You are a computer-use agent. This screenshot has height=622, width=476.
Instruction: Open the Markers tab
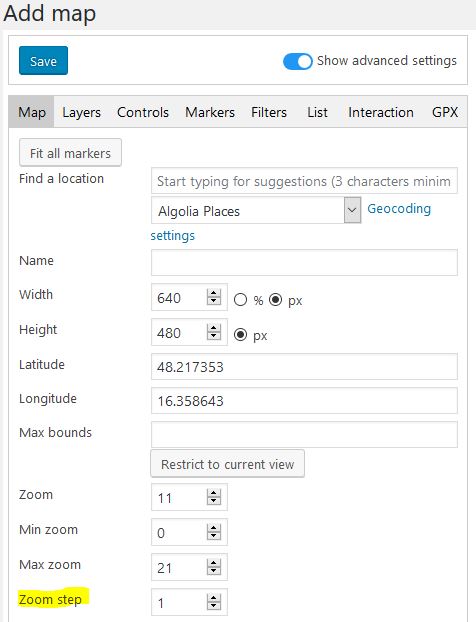[x=210, y=112]
